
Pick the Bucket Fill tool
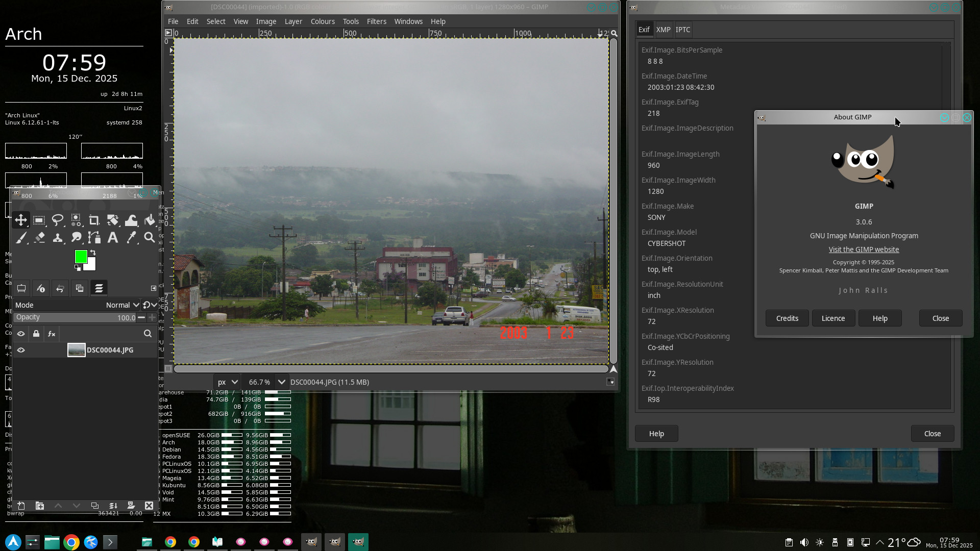click(150, 220)
